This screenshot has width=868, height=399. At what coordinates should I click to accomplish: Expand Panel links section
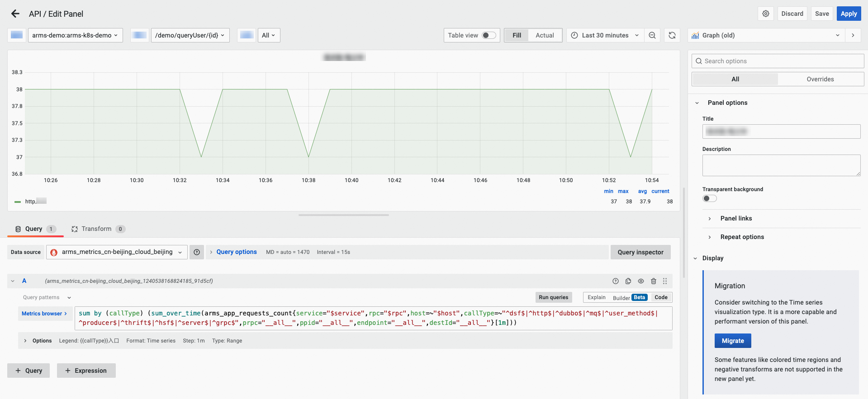tap(710, 218)
